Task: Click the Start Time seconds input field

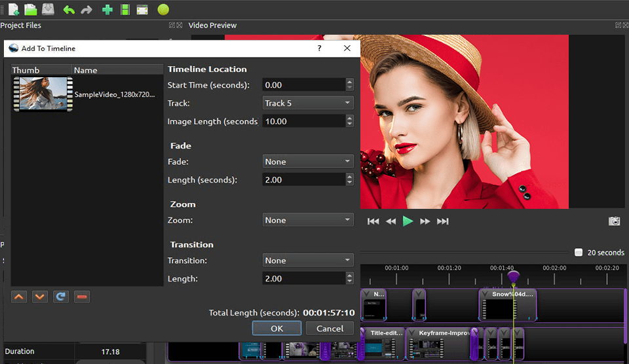Action: (303, 85)
